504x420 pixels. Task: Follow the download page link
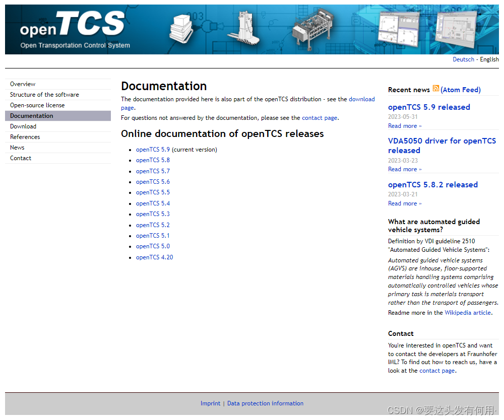click(361, 99)
